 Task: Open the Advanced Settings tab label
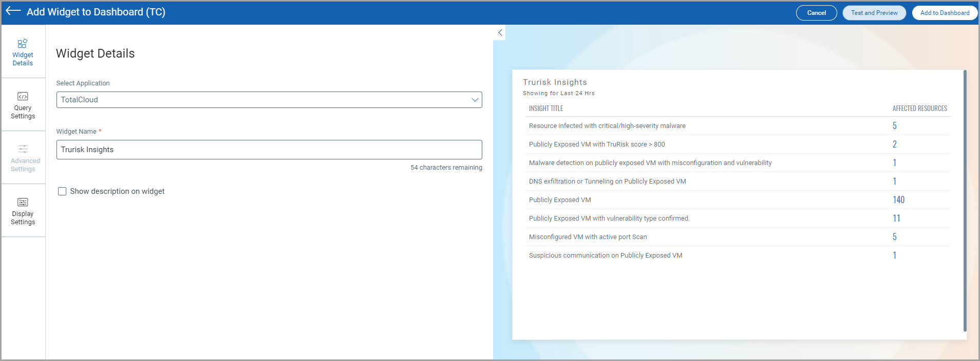coord(25,165)
